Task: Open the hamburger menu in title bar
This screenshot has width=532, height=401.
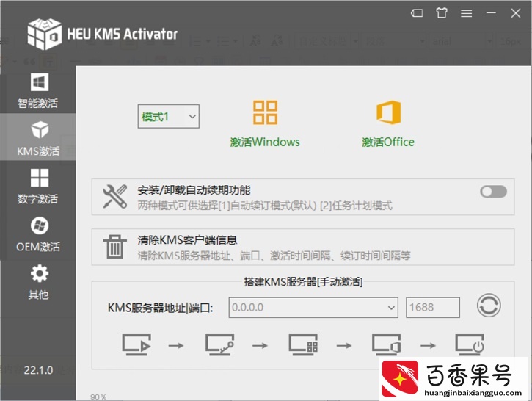Action: coord(466,13)
